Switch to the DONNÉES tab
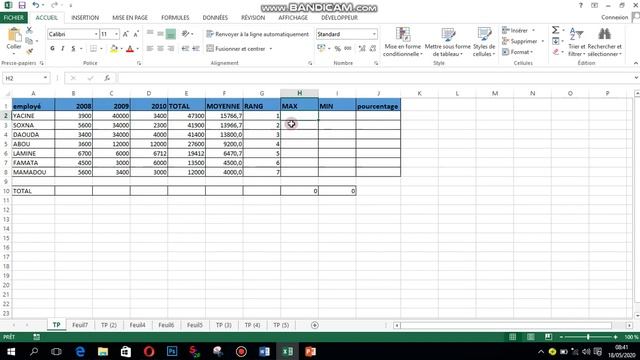This screenshot has height=360, width=640. pyautogui.click(x=215, y=18)
